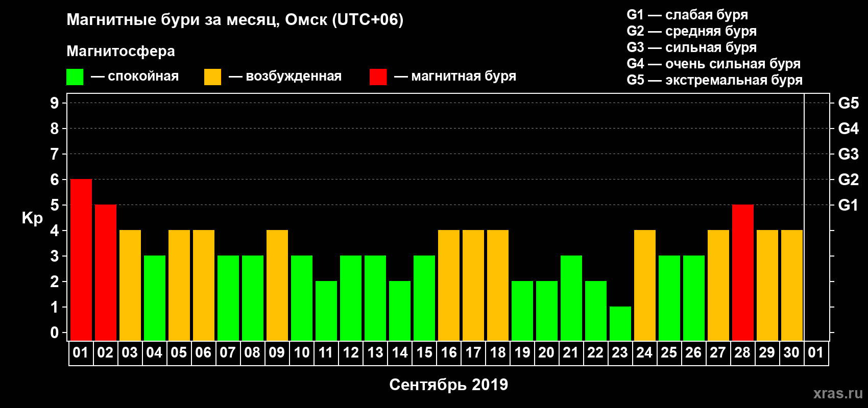Screen dimensions: 868x408
Task: Click the red bar for day 02
Action: point(106,273)
